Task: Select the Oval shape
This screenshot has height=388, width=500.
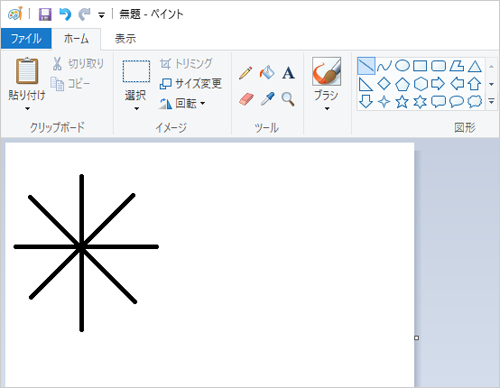Action: click(402, 66)
